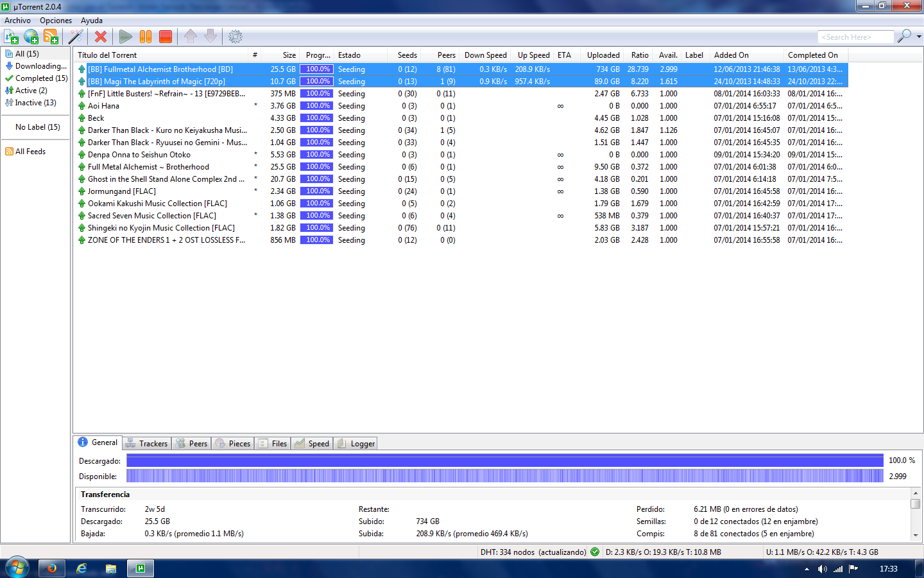Click the DHT 334 nodos status text
Image resolution: width=924 pixels, height=578 pixels.
click(533, 552)
